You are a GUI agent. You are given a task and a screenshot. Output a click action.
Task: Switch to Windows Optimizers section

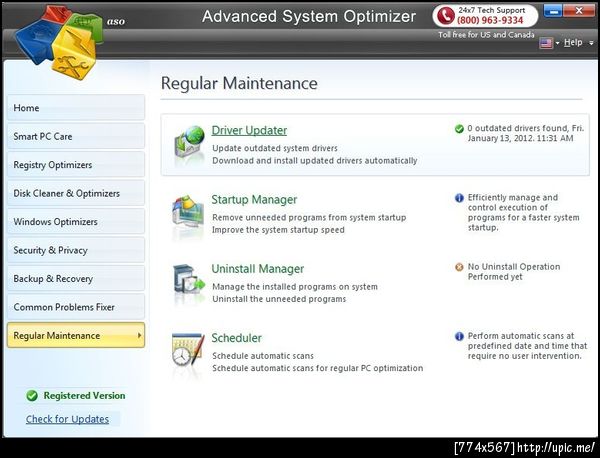click(76, 222)
